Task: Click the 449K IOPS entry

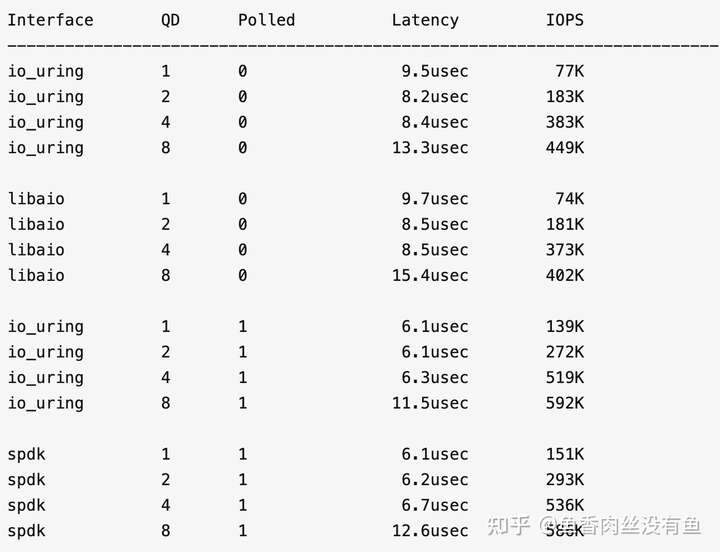Action: tap(565, 148)
